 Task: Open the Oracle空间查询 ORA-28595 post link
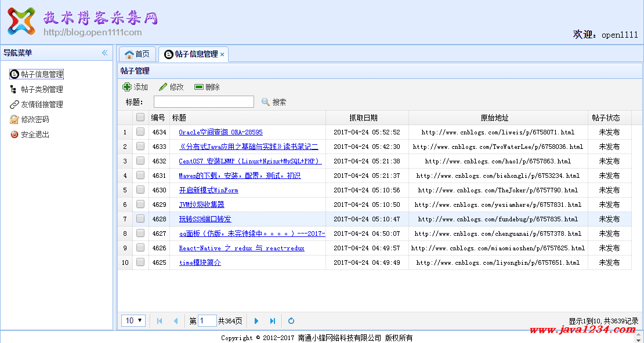tap(220, 132)
